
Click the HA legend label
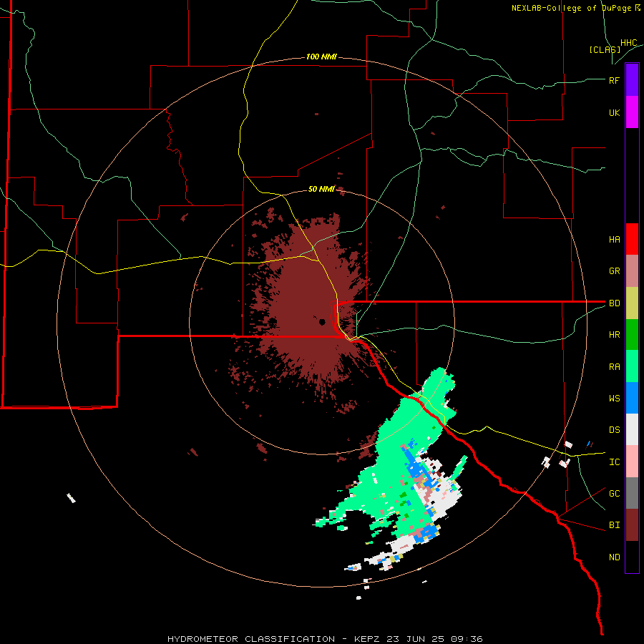click(614, 240)
